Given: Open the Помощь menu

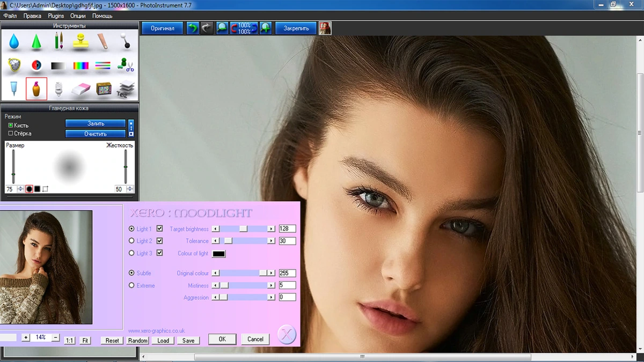Looking at the screenshot, I should (102, 16).
